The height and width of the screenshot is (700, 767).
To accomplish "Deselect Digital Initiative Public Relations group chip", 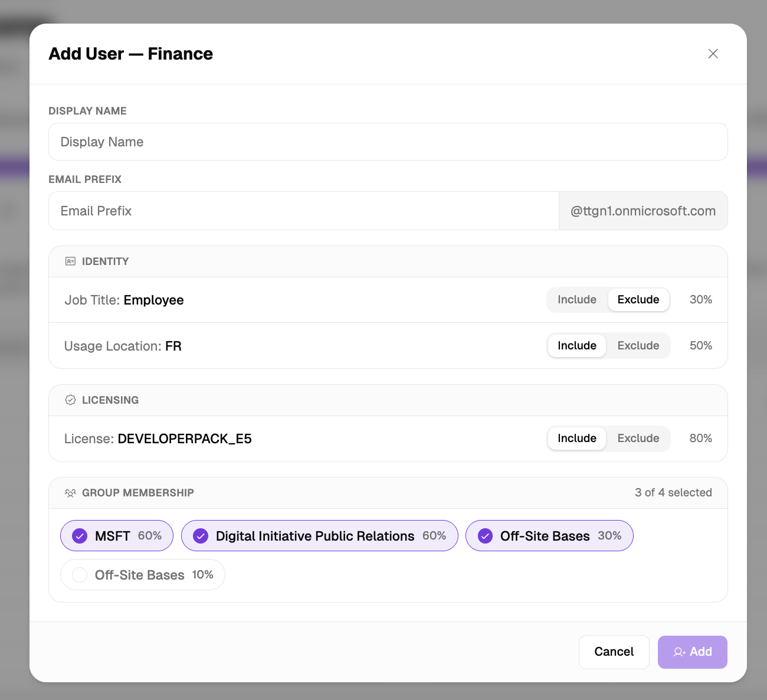I will coord(320,536).
